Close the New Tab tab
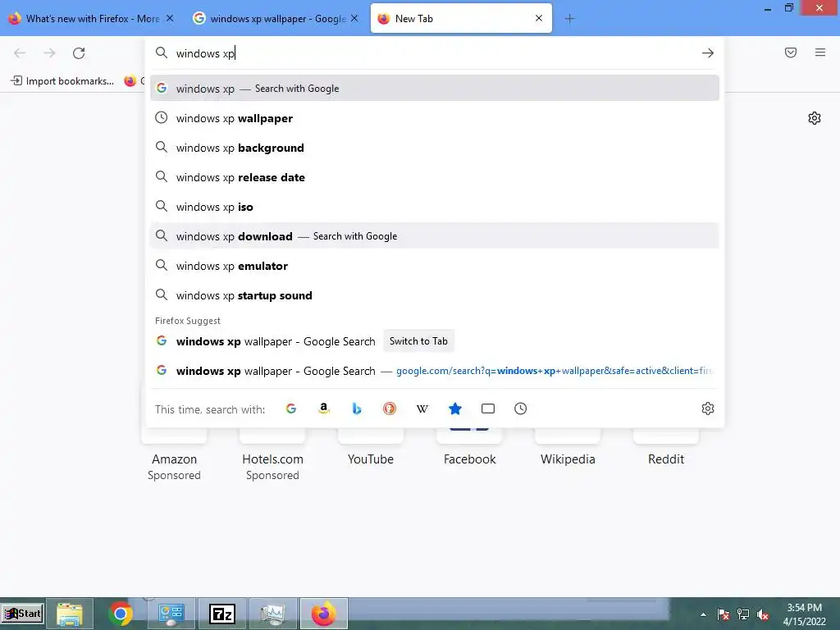This screenshot has width=840, height=630. click(539, 18)
